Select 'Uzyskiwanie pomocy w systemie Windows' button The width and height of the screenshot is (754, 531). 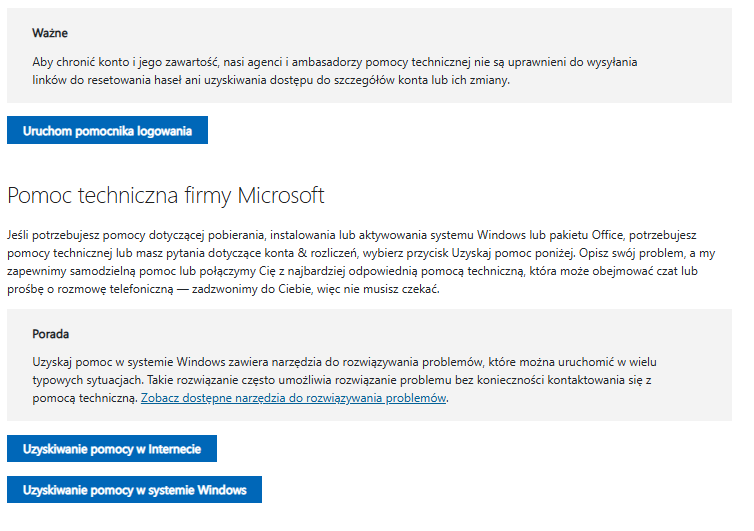click(x=134, y=490)
